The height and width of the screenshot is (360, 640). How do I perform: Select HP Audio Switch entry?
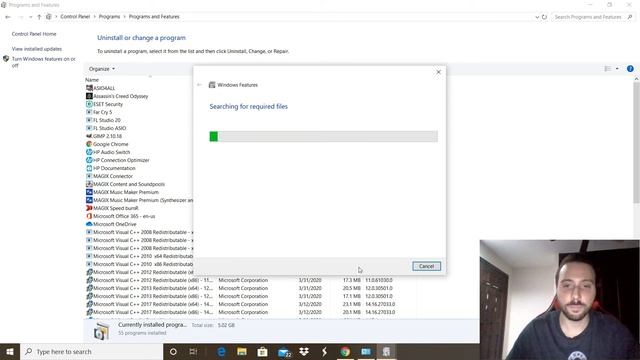coord(111,152)
